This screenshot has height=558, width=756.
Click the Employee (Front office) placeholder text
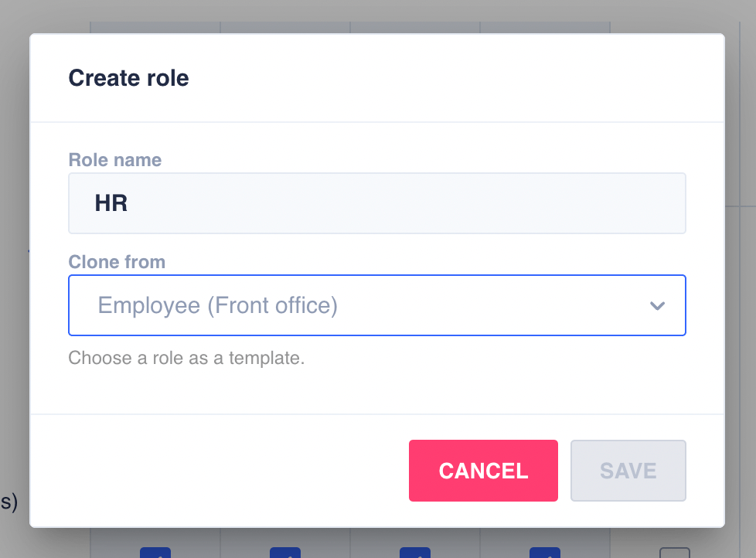(x=217, y=305)
